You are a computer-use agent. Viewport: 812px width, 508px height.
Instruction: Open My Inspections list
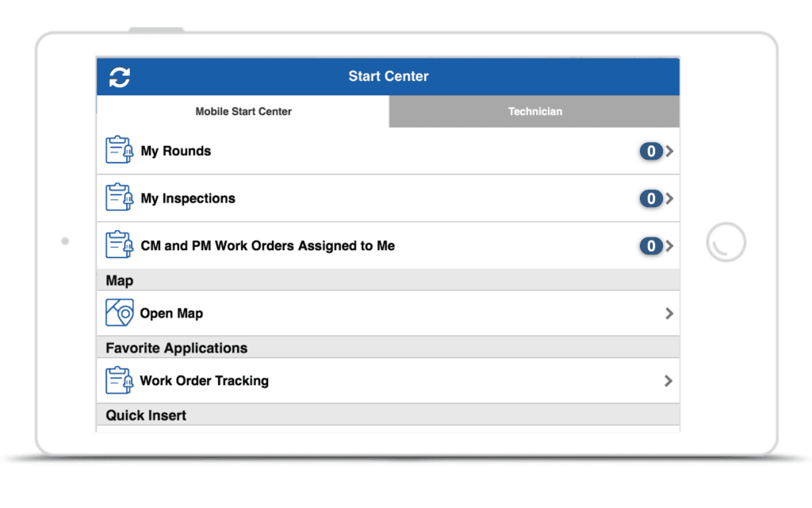coord(388,198)
